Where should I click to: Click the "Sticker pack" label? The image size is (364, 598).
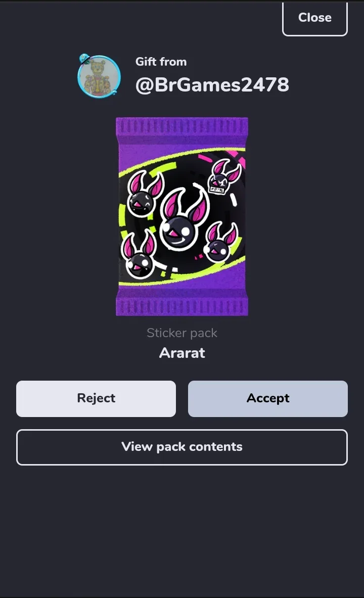182,333
